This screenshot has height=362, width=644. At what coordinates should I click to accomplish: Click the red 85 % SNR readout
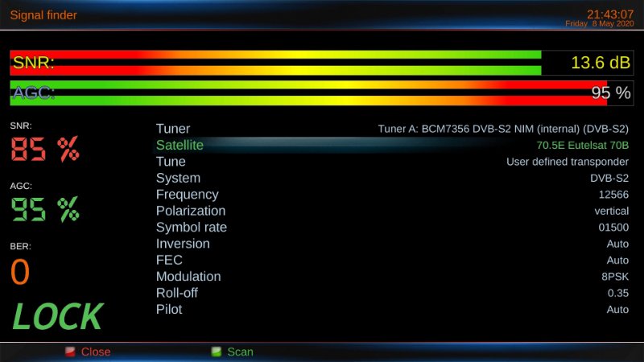coord(45,149)
